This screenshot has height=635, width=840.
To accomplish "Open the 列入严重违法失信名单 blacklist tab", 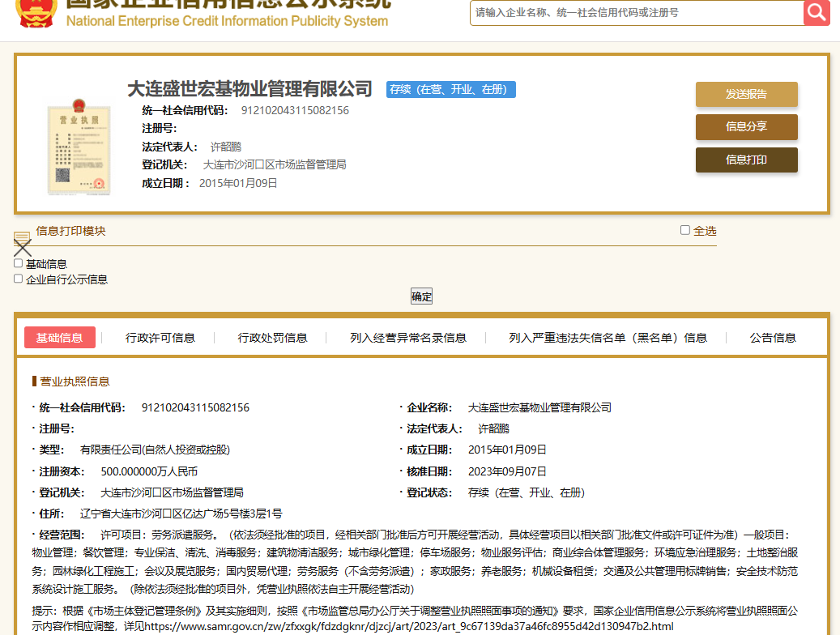I will [x=608, y=338].
